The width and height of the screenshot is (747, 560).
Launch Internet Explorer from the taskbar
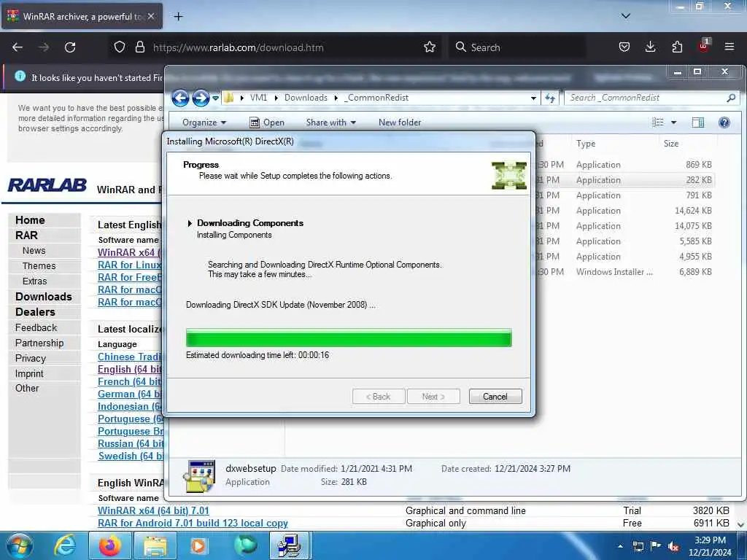[65, 545]
